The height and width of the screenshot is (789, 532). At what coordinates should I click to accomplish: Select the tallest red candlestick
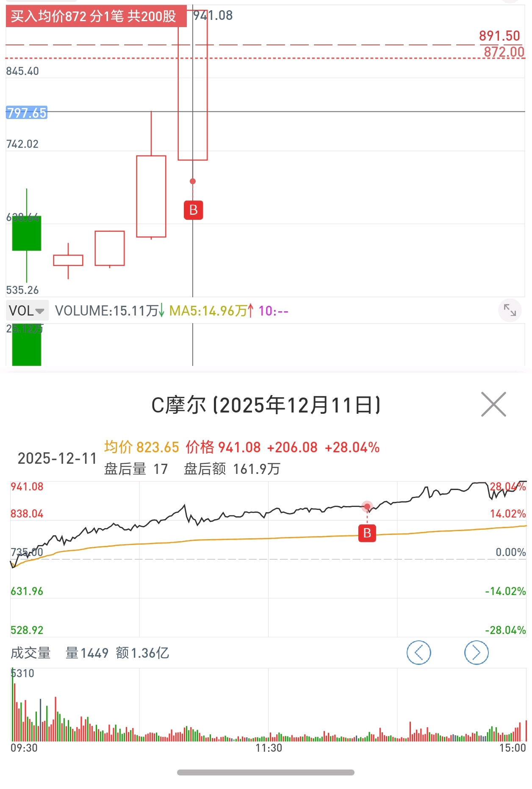[x=193, y=85]
